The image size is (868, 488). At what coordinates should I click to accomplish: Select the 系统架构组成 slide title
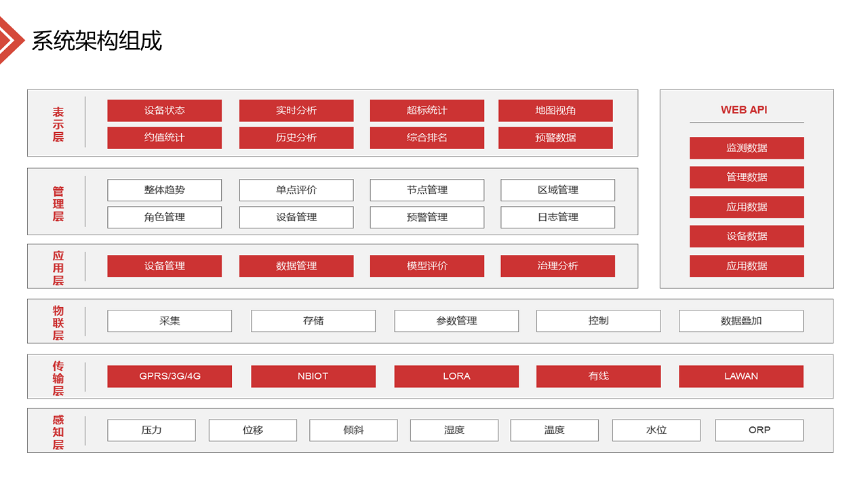(x=97, y=41)
